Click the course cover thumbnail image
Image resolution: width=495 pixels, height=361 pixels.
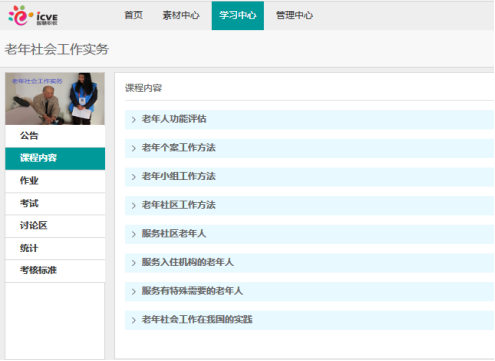click(x=55, y=99)
